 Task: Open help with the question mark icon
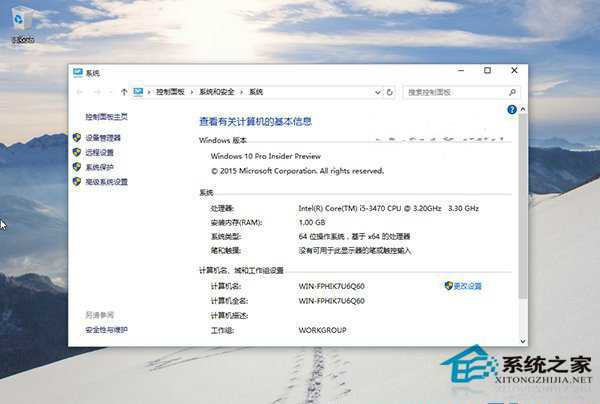[x=512, y=110]
